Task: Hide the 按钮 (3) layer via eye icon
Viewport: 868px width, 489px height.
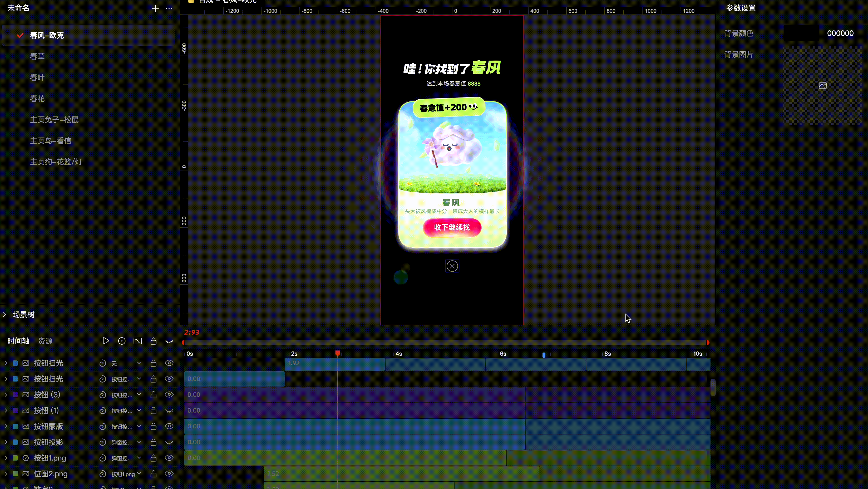Action: click(169, 395)
